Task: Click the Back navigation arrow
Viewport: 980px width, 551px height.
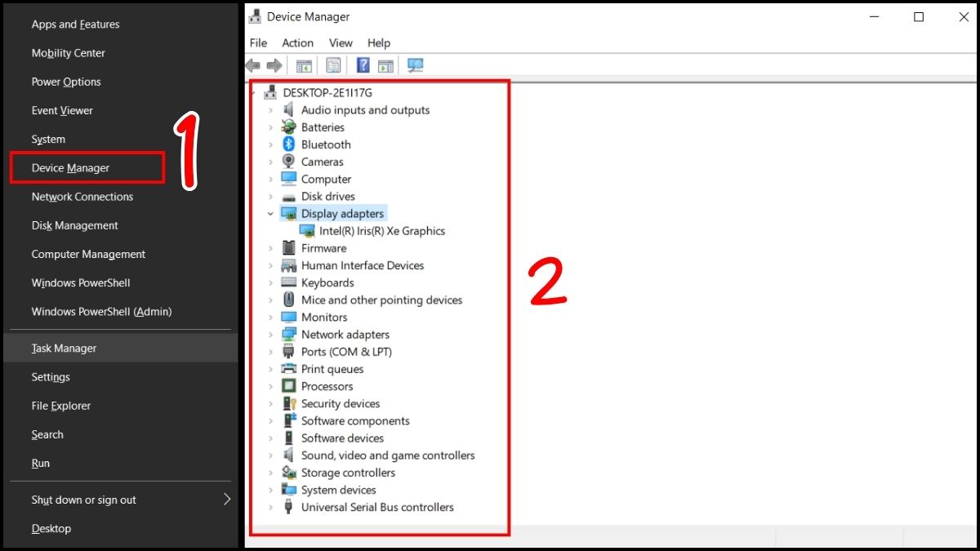Action: (252, 65)
